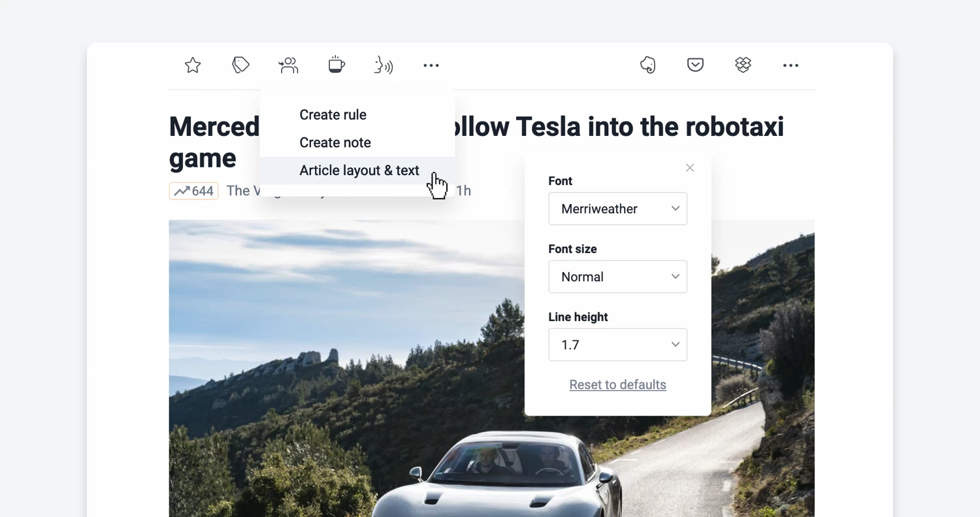Viewport: 980px width, 517px height.
Task: Send the article to Pocket
Action: (695, 65)
